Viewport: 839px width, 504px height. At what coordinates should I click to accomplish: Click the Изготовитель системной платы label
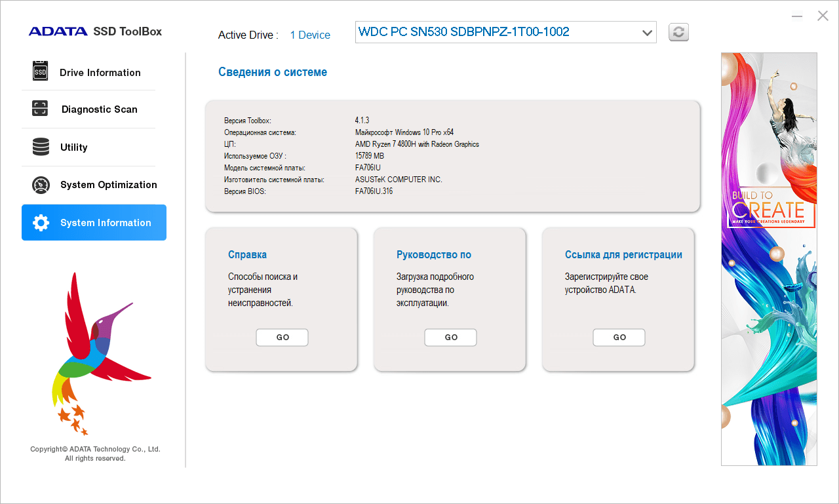point(274,180)
